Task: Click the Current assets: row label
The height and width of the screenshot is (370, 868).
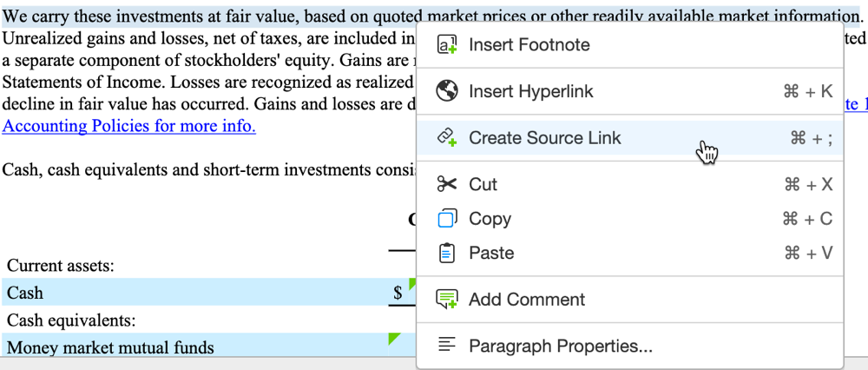Action: click(x=60, y=266)
